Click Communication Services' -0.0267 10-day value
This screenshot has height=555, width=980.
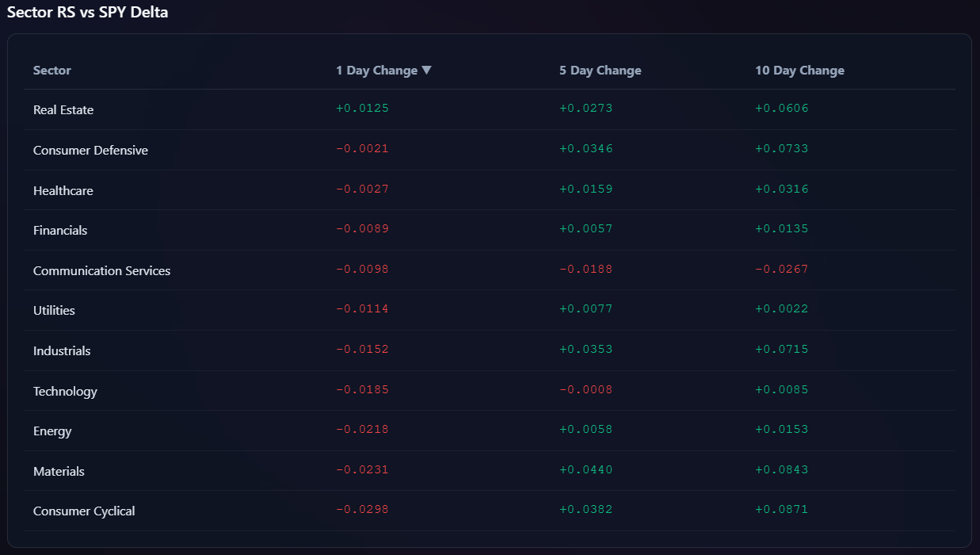pyautogui.click(x=781, y=270)
